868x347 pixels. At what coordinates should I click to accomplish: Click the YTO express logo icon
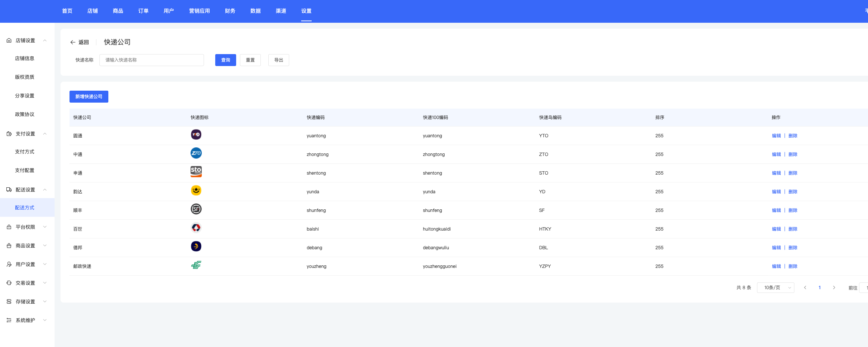pos(196,135)
